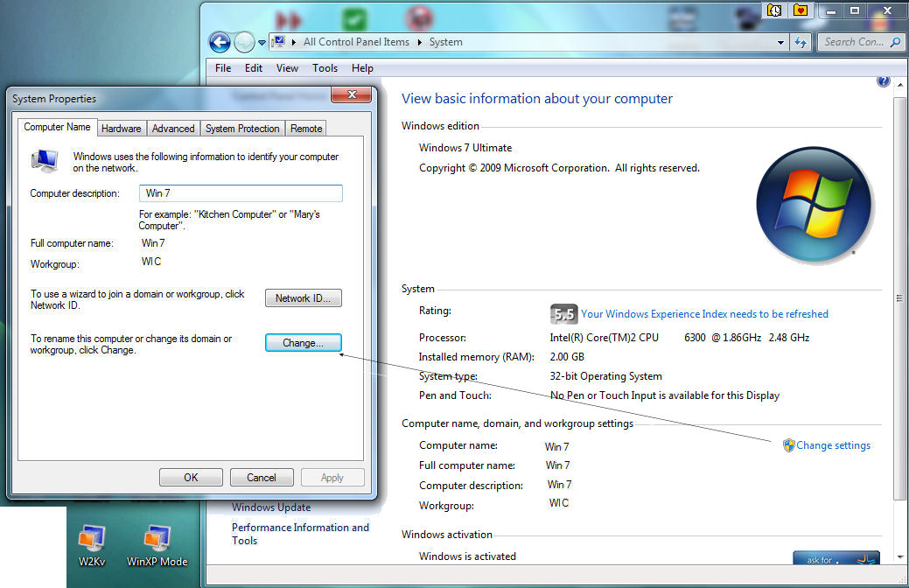Click the Apply button in System Properties
Screen dimensions: 909x588
point(332,477)
